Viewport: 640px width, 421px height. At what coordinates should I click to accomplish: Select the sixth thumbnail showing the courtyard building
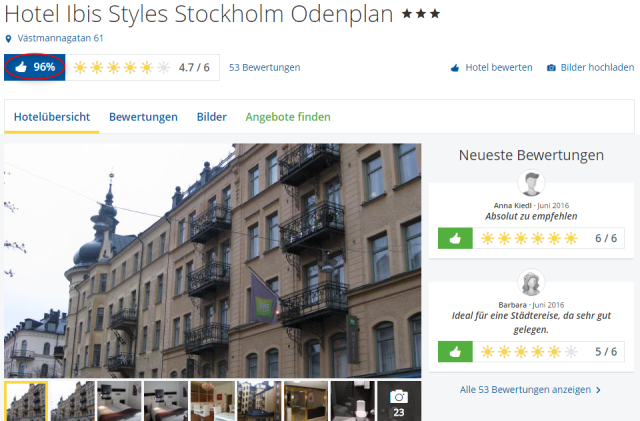coord(260,401)
